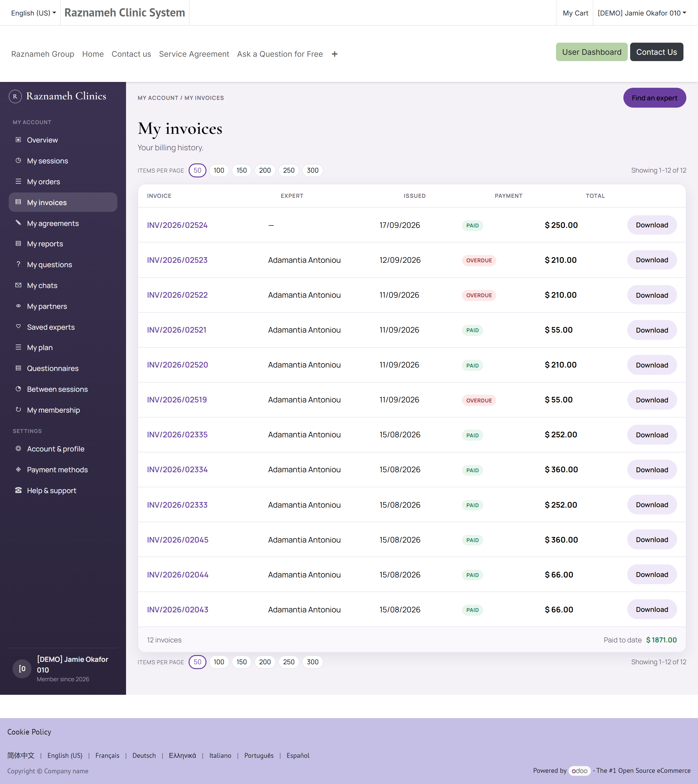Click the Overview sidebar icon
The width and height of the screenshot is (698, 784).
[18, 140]
